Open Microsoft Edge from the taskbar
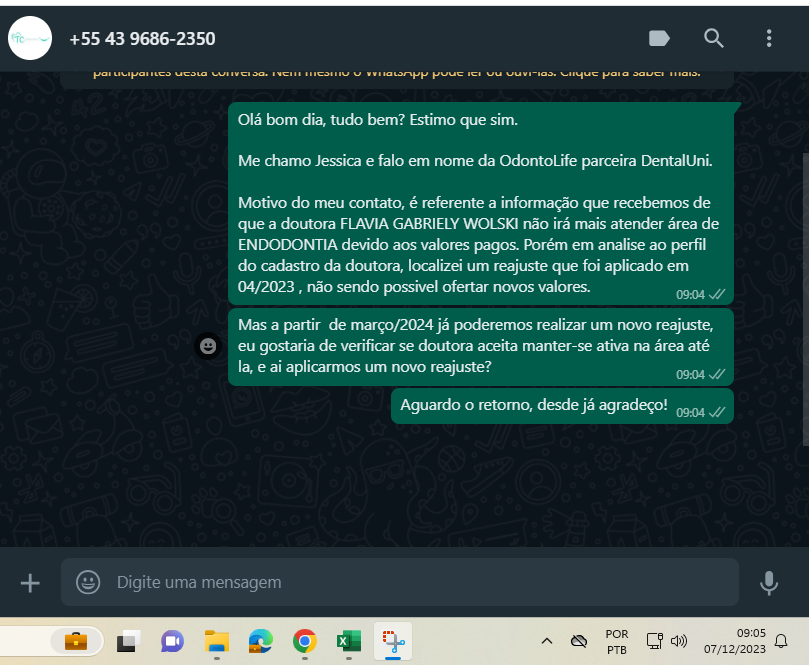Screen dimensions: 809x665 [261, 641]
